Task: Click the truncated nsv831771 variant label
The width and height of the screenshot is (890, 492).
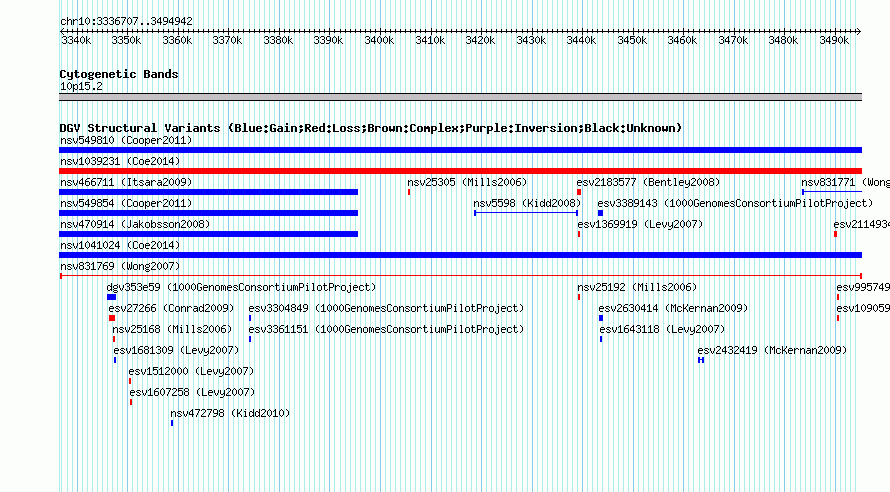Action: point(845,182)
